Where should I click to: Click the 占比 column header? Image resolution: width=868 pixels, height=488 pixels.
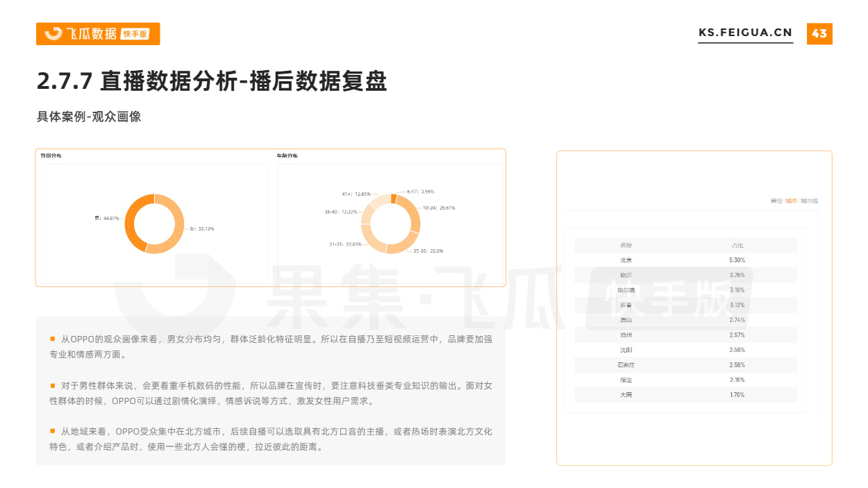coord(737,245)
